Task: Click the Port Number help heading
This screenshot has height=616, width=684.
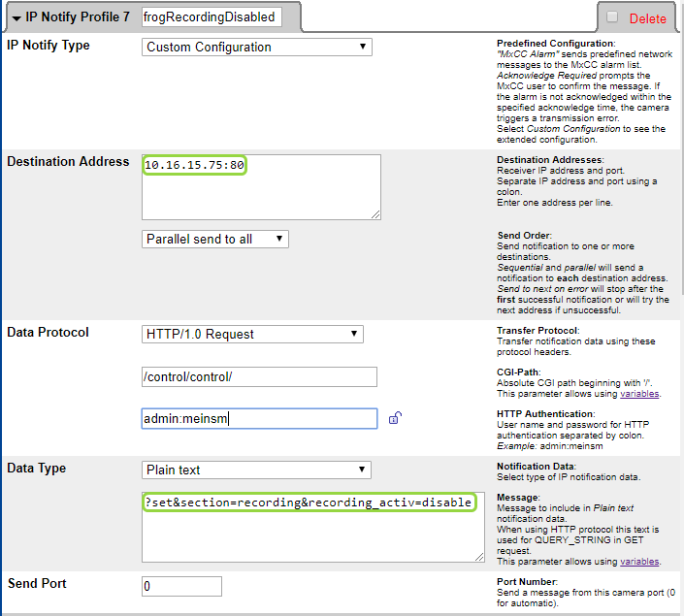Action: click(528, 581)
